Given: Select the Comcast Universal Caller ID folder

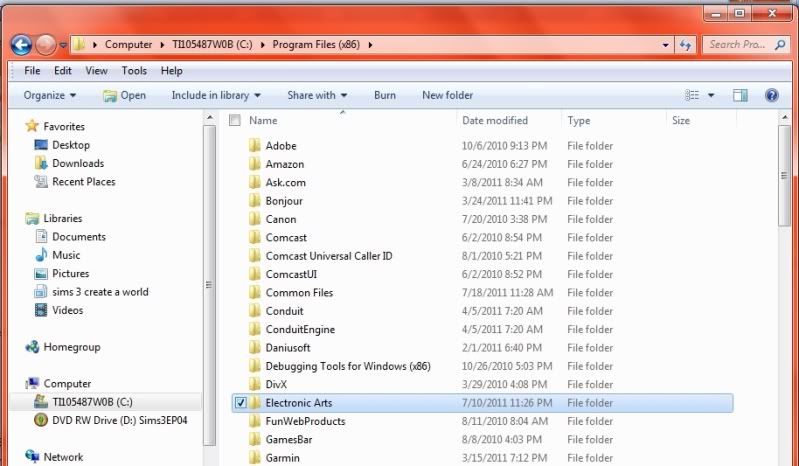Looking at the screenshot, I should click(329, 256).
